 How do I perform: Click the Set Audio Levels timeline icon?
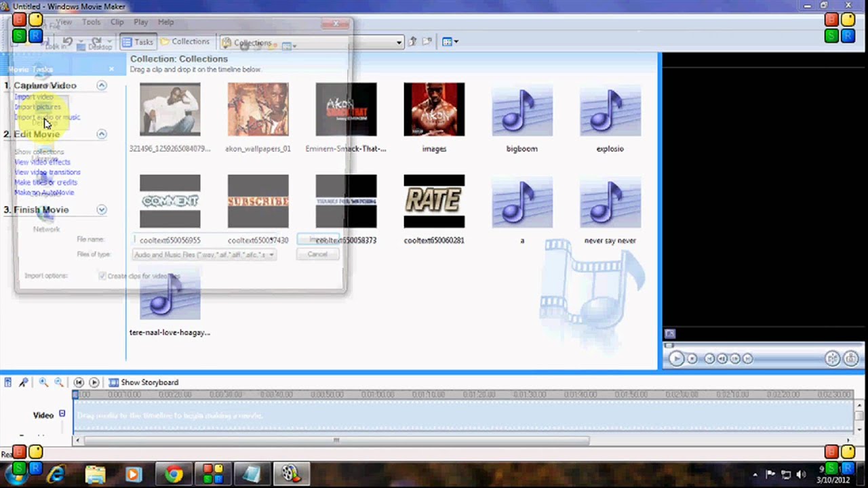(8, 382)
